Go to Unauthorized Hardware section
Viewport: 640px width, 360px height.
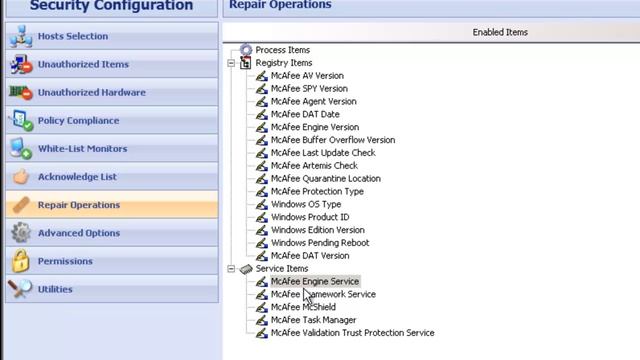112,92
